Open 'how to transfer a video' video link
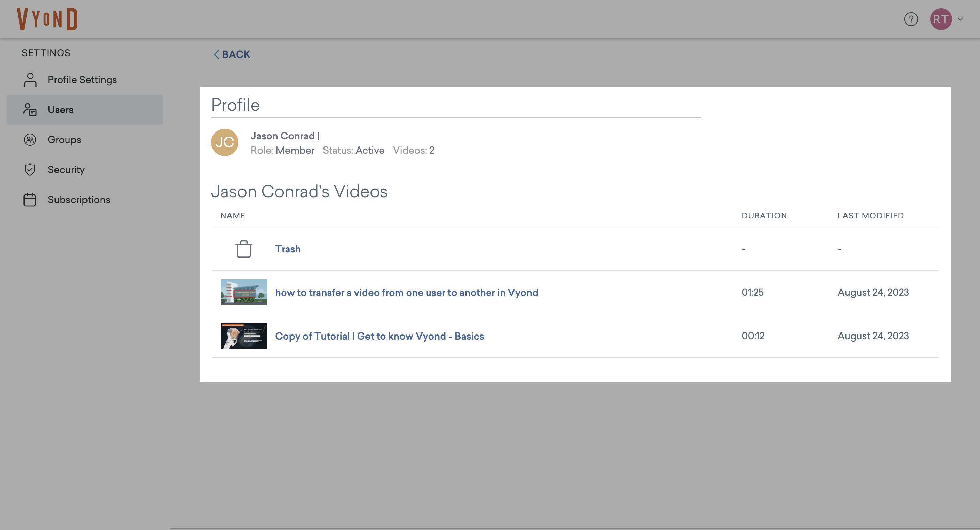 407,292
